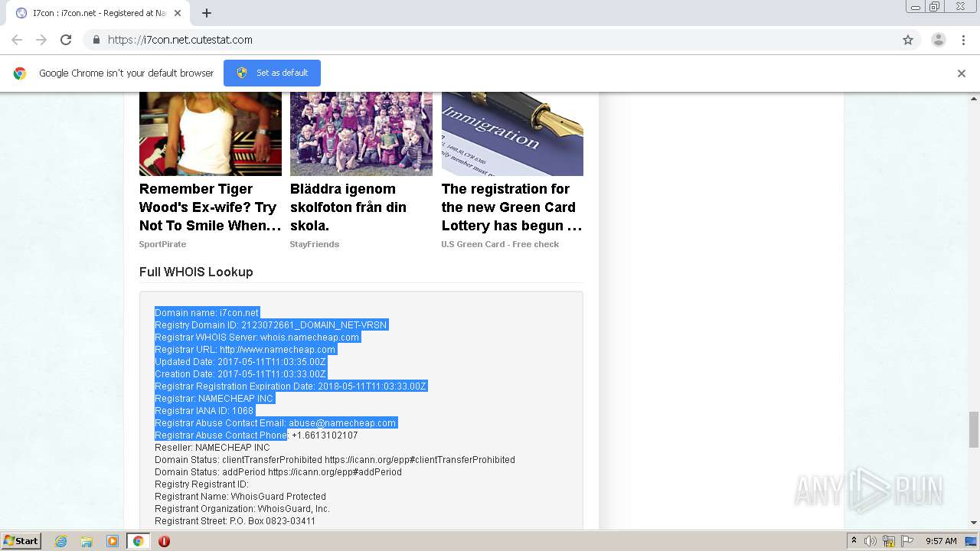This screenshot has width=980, height=551.
Task: Click the phone number +1.6613102107
Action: click(x=325, y=435)
